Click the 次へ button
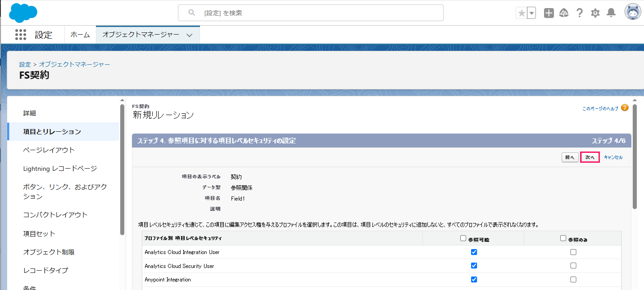This screenshot has width=644, height=290. (x=590, y=157)
